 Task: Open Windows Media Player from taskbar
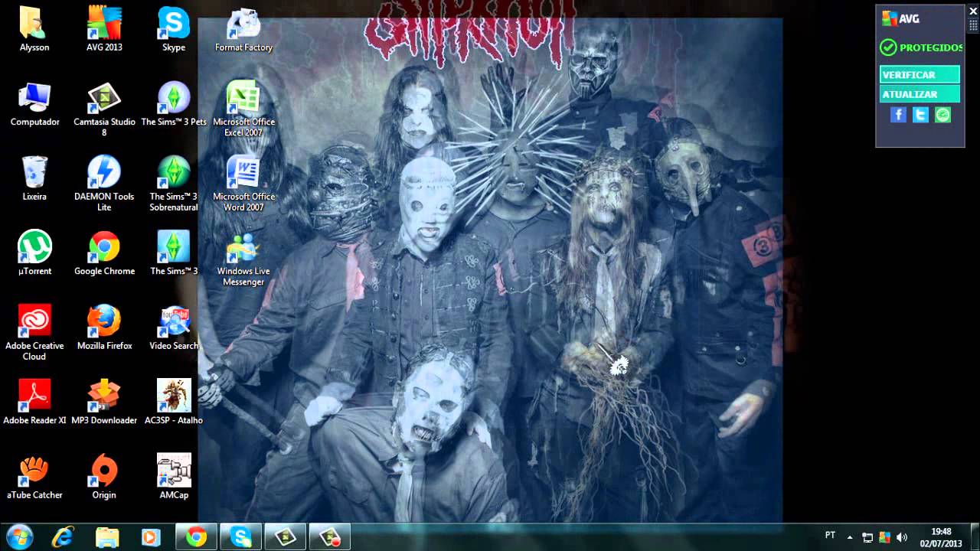click(151, 537)
